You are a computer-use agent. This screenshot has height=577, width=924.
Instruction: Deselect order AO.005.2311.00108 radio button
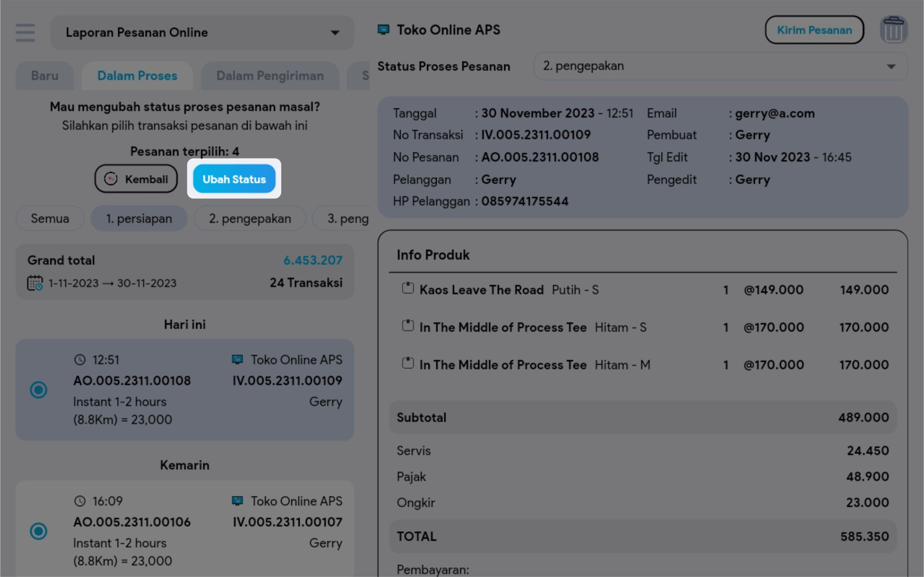tap(39, 390)
